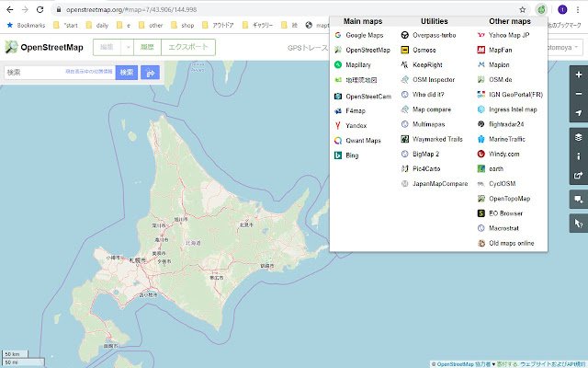Open Map compare utility
This screenshot has height=368, width=588.
(x=426, y=109)
